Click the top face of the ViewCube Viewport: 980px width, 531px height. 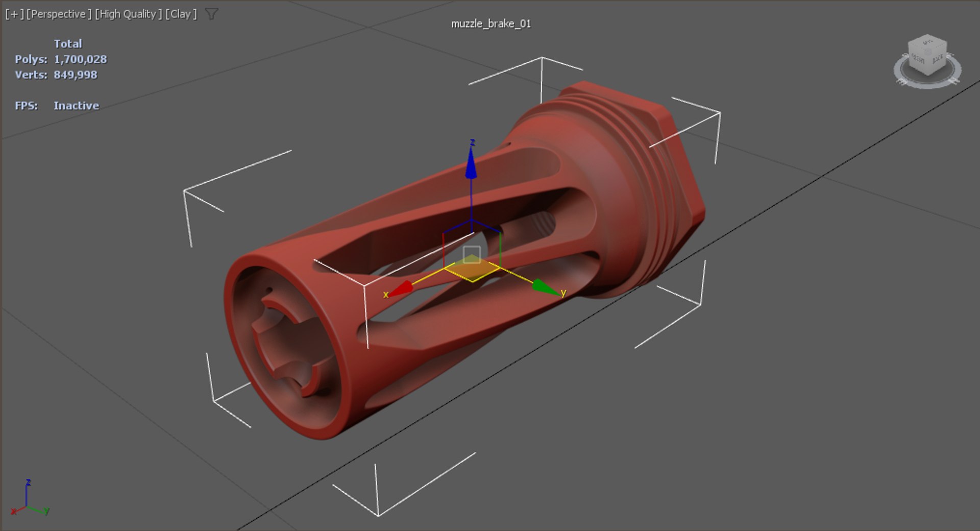(x=927, y=43)
